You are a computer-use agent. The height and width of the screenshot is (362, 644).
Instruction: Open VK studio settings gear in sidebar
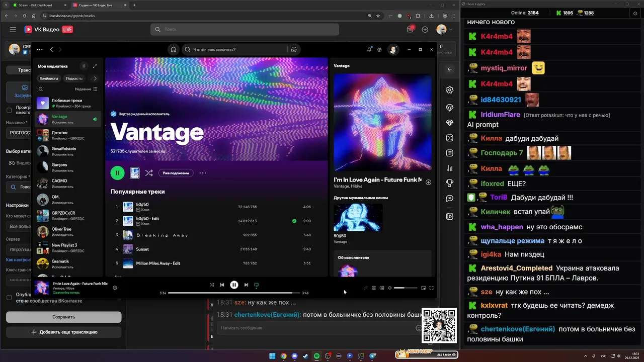click(x=450, y=90)
